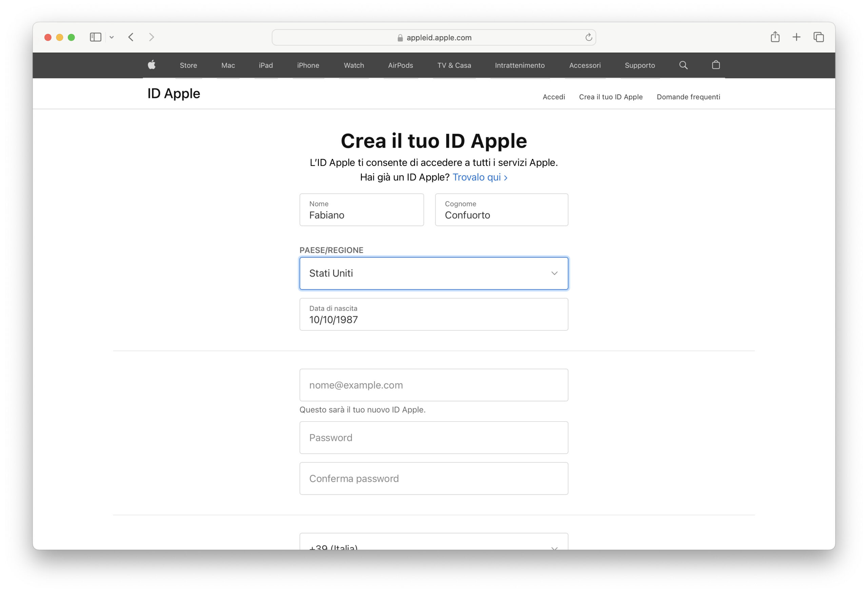Click the appleid.apple.com address bar
Image resolution: width=868 pixels, height=593 pixels.
(434, 37)
